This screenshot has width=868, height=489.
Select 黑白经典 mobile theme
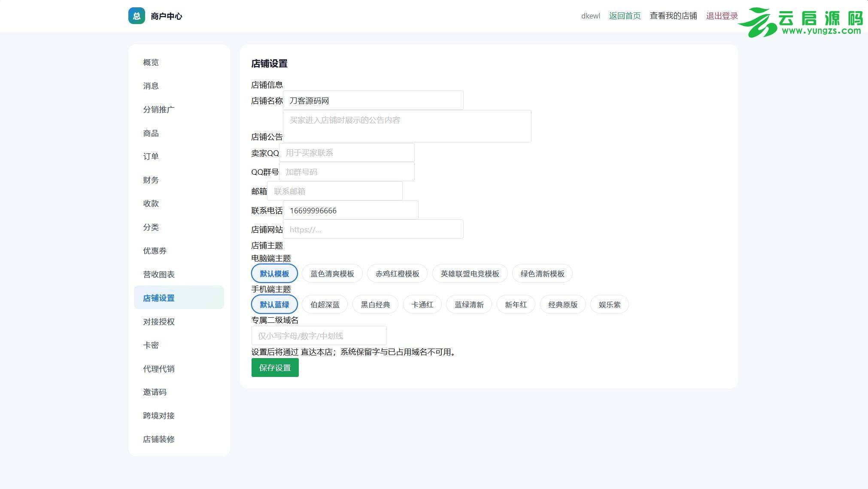(375, 305)
